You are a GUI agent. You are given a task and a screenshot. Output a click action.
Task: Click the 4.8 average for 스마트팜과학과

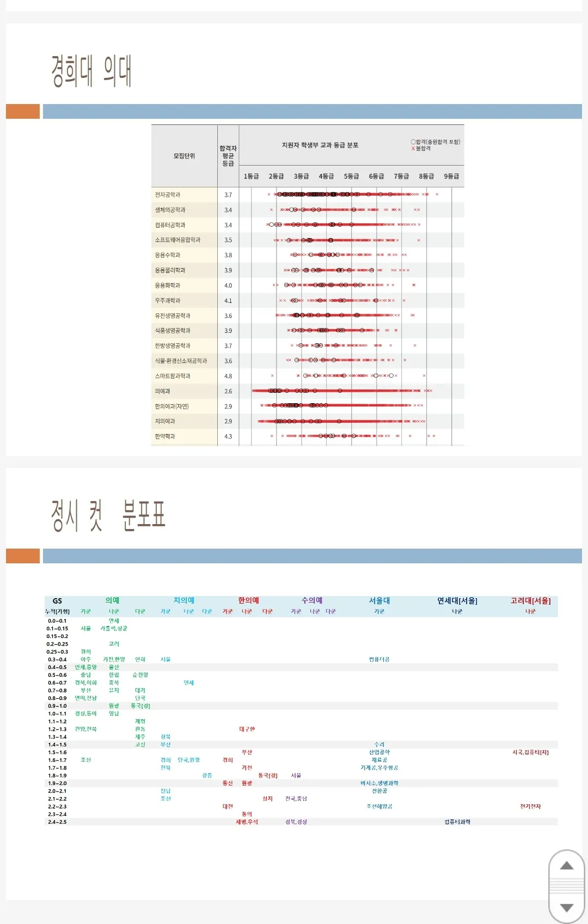[228, 376]
